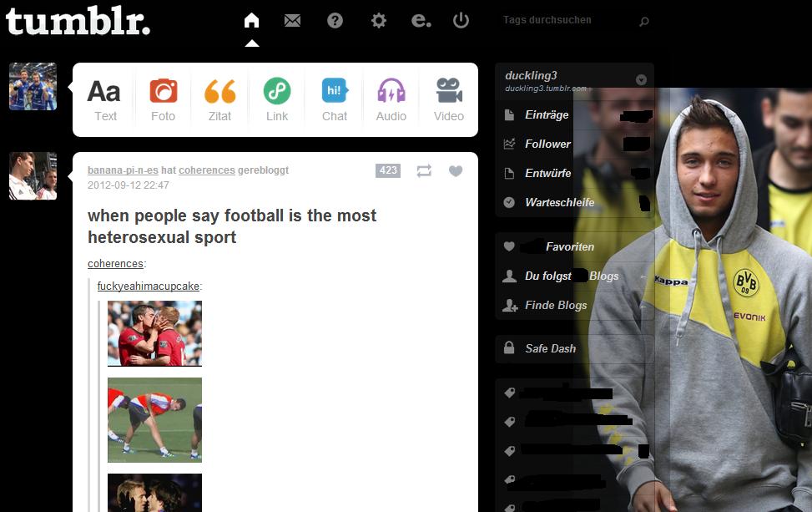Click the Entwürfe document icon
This screenshot has width=812, height=512.
(509, 173)
